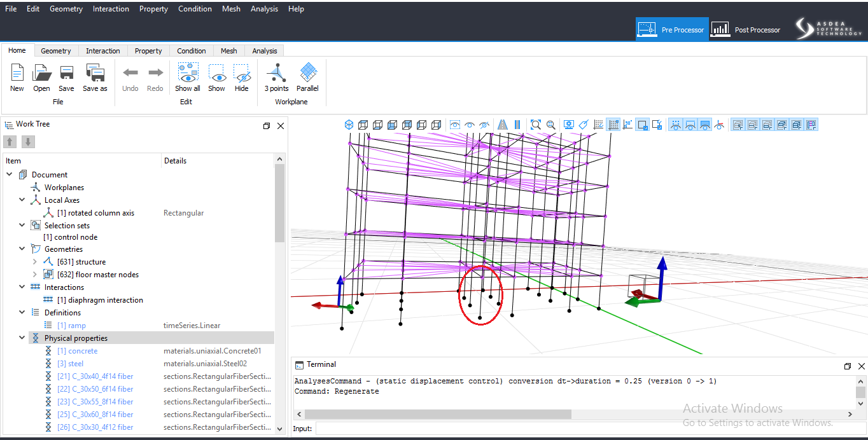868x440 pixels.
Task: Toggle eye-with-filled-face visibility icon
Action: coord(705,125)
